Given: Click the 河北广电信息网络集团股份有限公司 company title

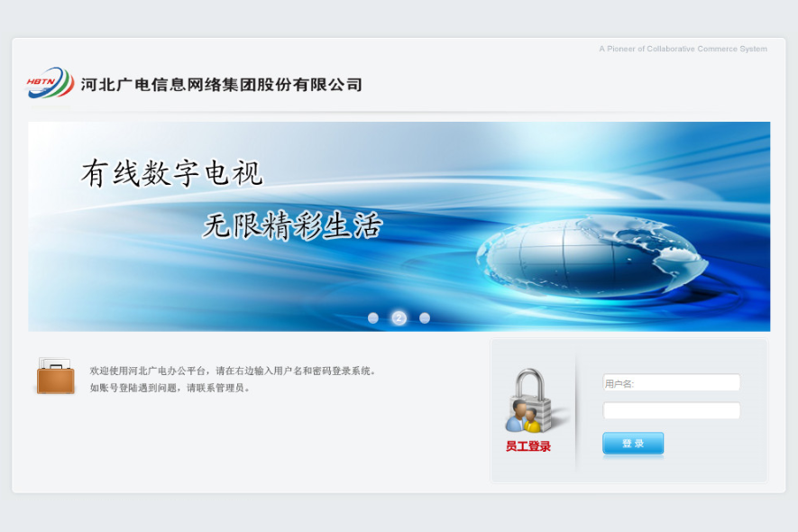Looking at the screenshot, I should pyautogui.click(x=222, y=85).
